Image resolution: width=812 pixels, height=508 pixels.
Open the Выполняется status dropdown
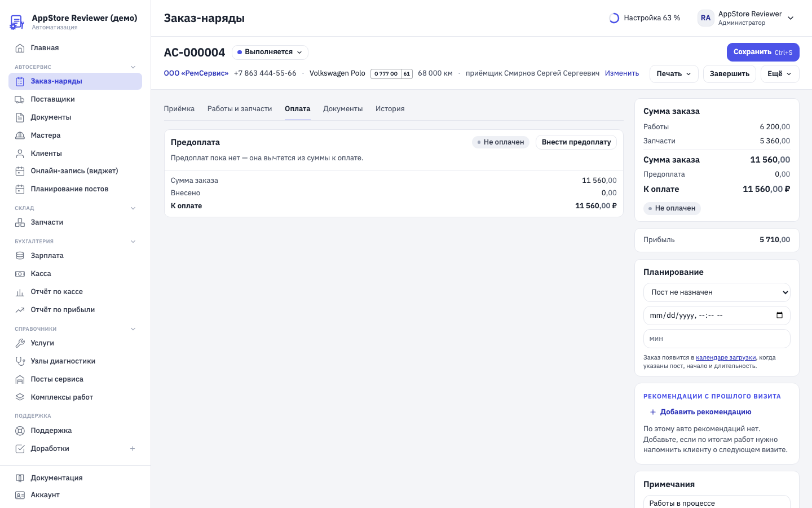270,52
